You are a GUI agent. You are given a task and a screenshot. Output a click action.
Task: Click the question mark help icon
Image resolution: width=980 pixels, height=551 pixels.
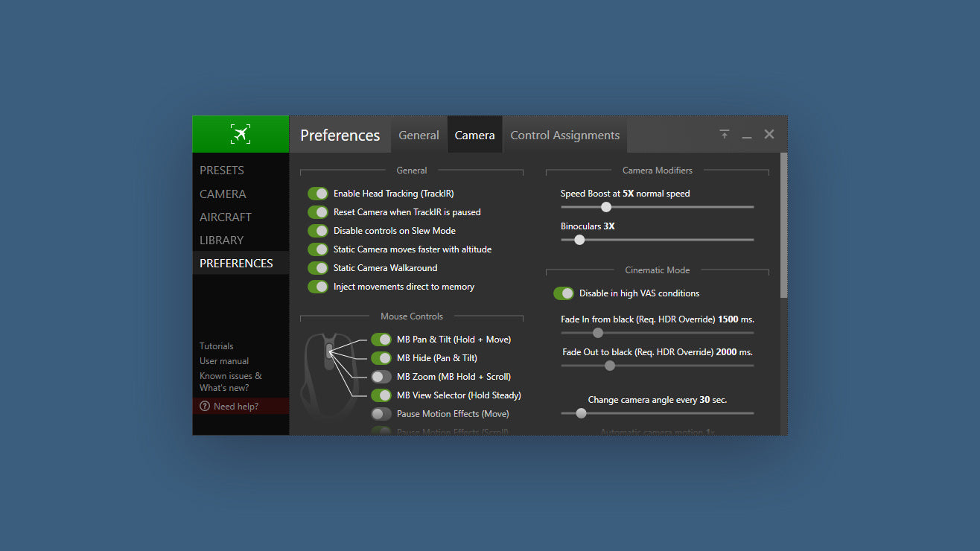pyautogui.click(x=205, y=407)
